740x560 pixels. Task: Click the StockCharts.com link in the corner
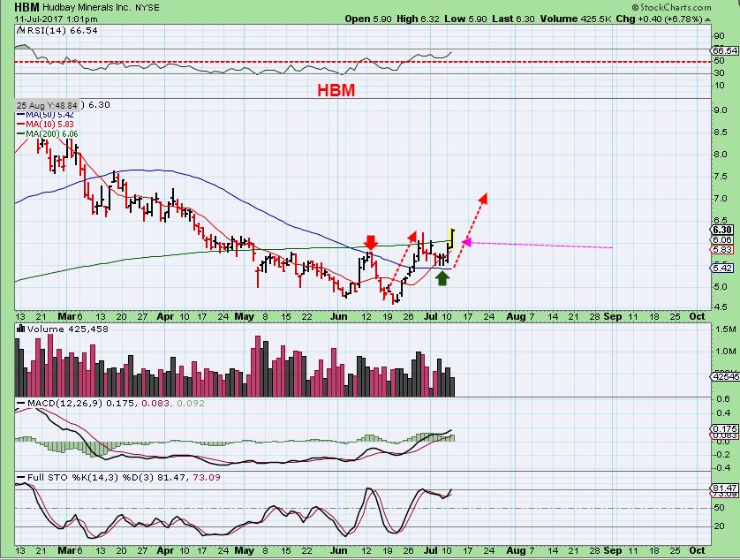point(672,8)
